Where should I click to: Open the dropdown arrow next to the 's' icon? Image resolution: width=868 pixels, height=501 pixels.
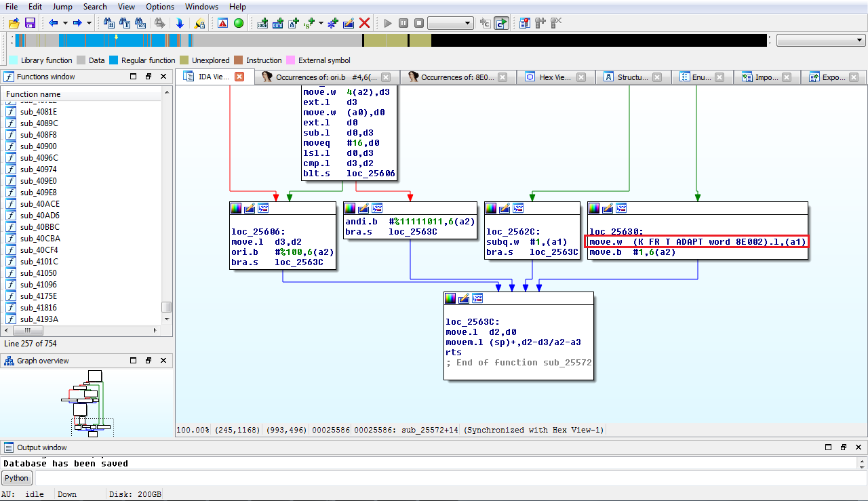321,23
